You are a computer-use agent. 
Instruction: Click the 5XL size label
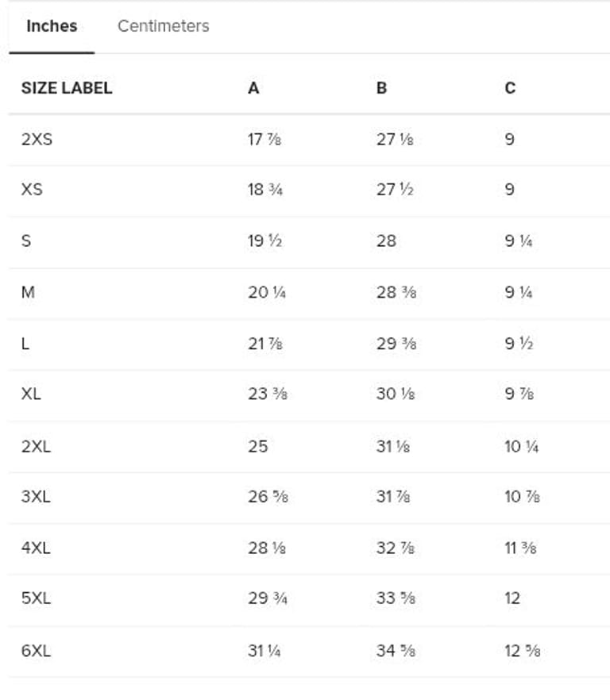36,598
